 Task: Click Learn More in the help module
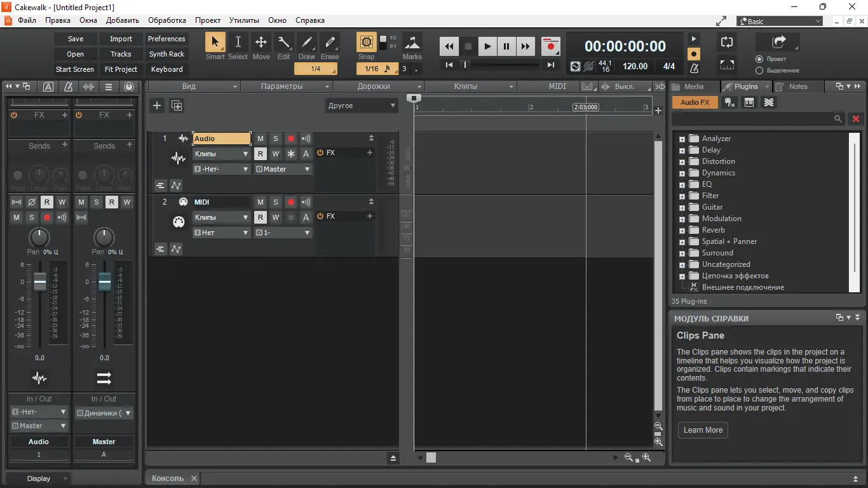tap(703, 430)
